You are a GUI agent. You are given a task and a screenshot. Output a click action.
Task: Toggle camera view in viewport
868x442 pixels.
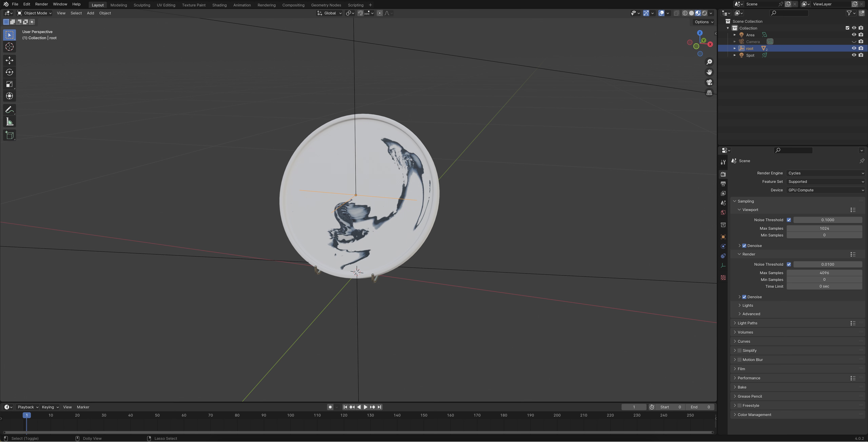[709, 82]
